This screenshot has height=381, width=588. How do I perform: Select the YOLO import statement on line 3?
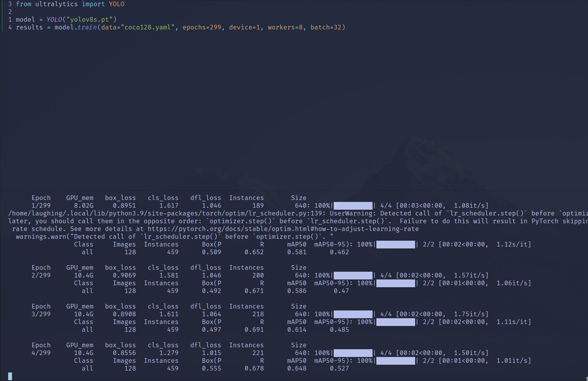70,4
